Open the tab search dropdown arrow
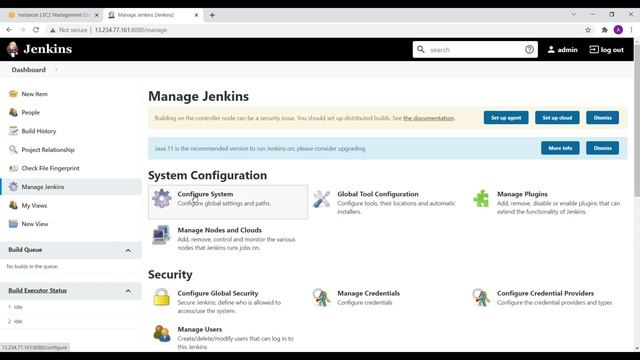Screen dimensions: 640x360 [x=573, y=14]
